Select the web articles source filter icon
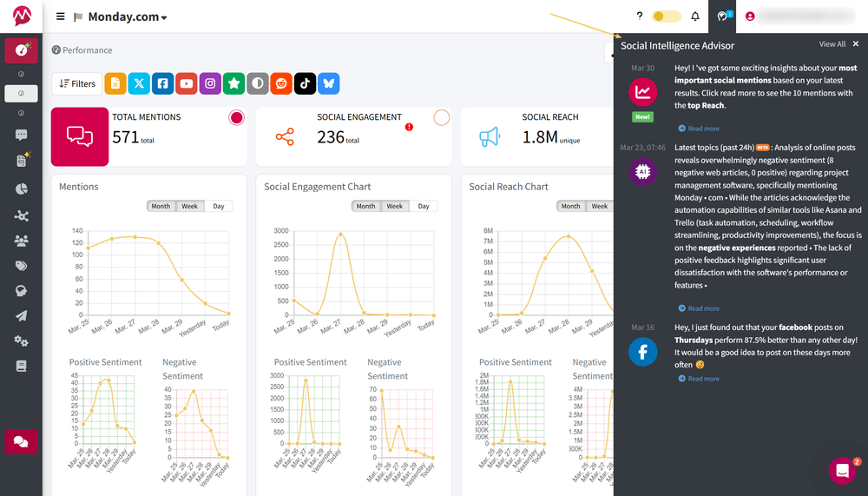 115,83
